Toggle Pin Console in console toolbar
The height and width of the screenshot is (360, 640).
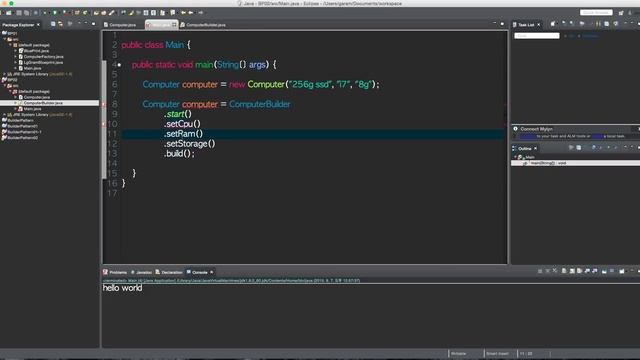tap(604, 271)
